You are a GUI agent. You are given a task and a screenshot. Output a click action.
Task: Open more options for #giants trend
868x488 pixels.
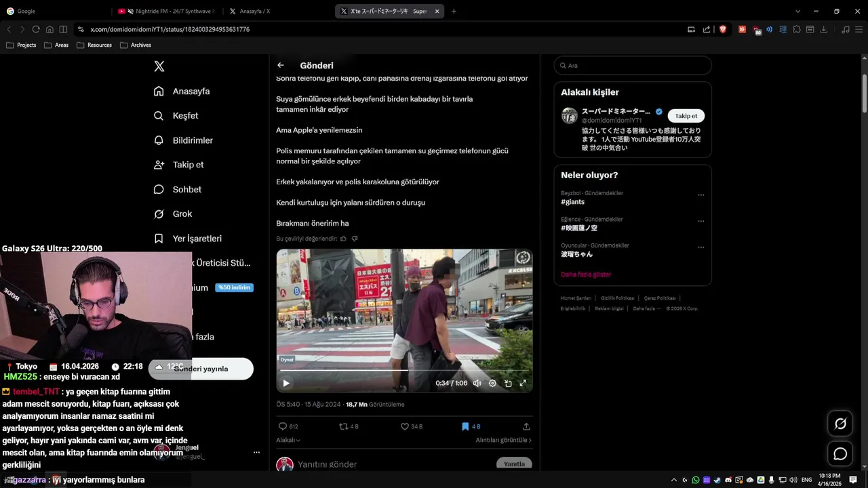coord(701,195)
